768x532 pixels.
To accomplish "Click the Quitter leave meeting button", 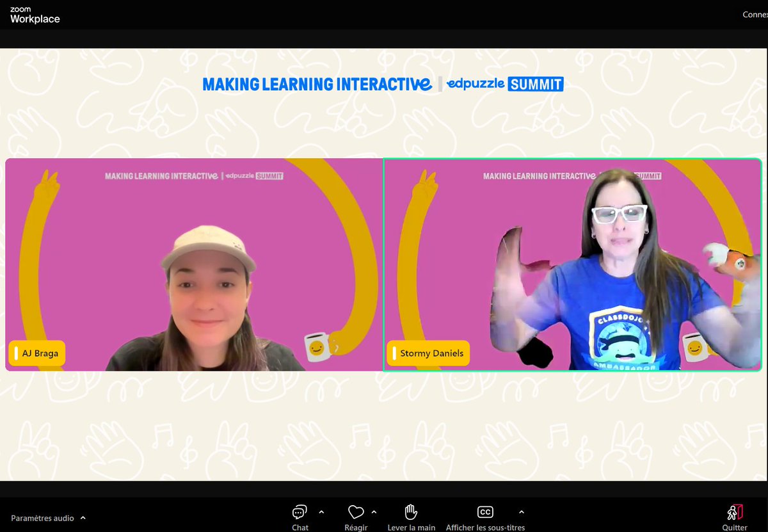I will (735, 517).
